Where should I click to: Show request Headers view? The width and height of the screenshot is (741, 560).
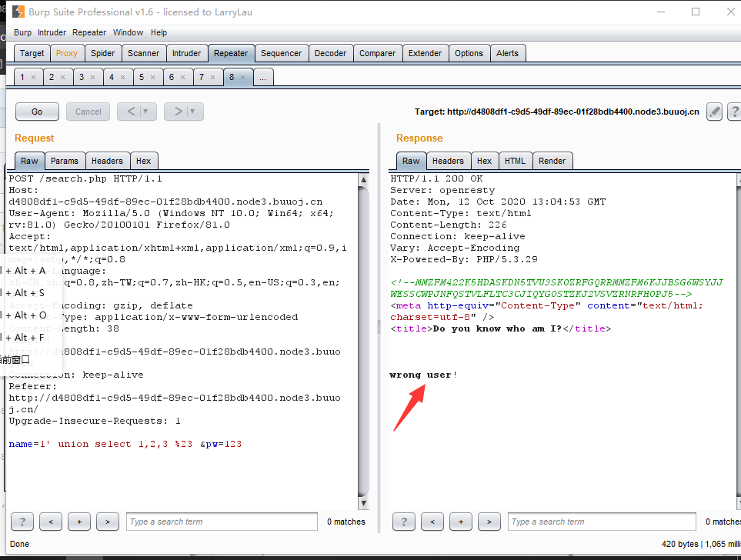point(107,161)
